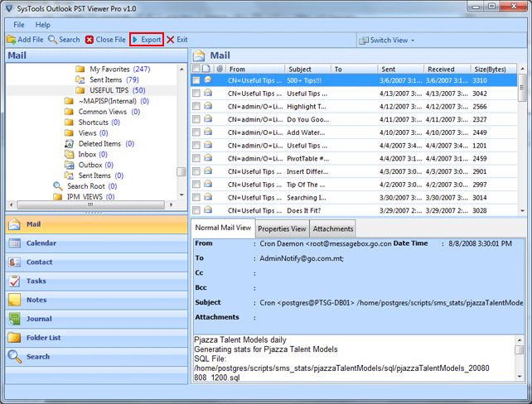Sort the list by Size(Bytes) column
Image resolution: width=532 pixels, height=404 pixels.
click(494, 70)
